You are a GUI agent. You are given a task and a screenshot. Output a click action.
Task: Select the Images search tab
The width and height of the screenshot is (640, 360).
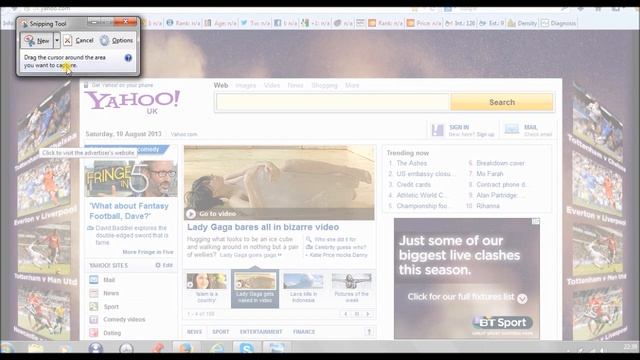click(x=246, y=85)
